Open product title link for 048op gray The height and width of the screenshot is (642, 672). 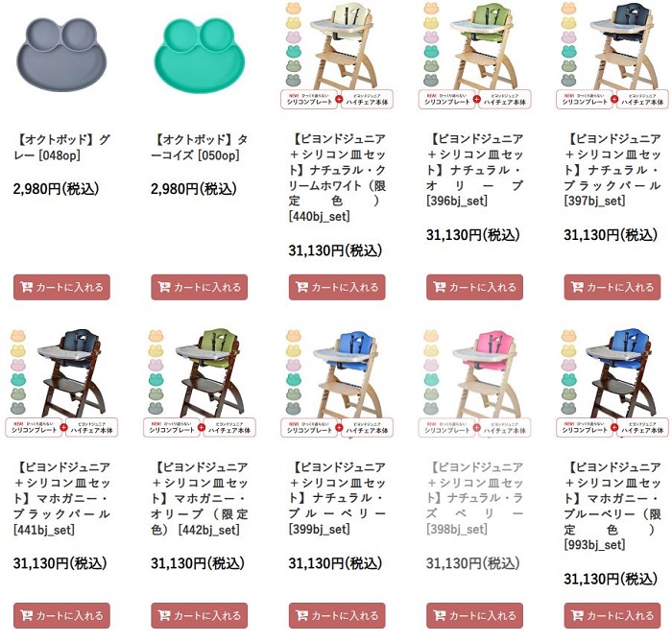(x=61, y=147)
